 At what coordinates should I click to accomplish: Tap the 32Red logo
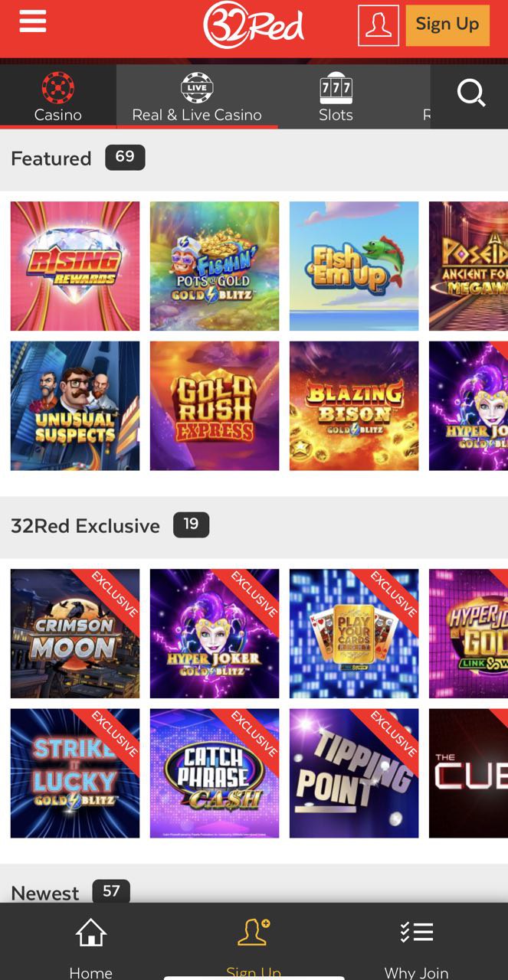point(254,24)
